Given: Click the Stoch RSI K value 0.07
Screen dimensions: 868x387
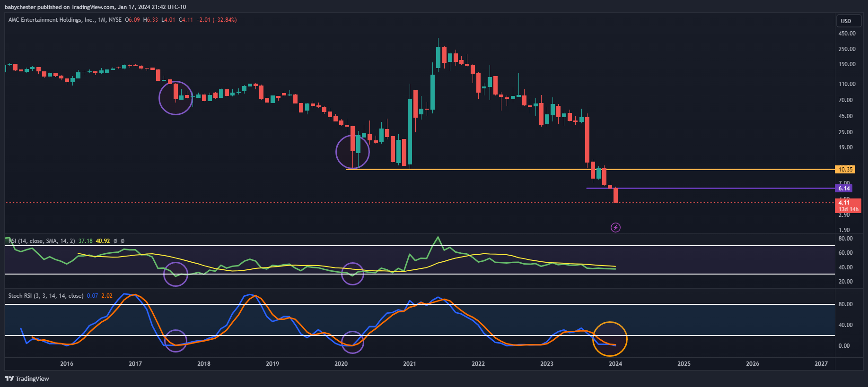Looking at the screenshot, I should (x=92, y=296).
